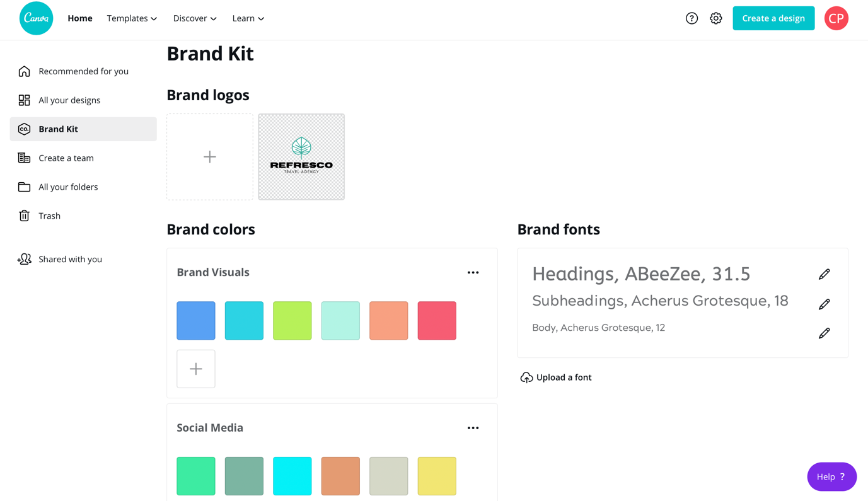
Task: Expand the Learn dropdown menu
Action: pos(248,18)
